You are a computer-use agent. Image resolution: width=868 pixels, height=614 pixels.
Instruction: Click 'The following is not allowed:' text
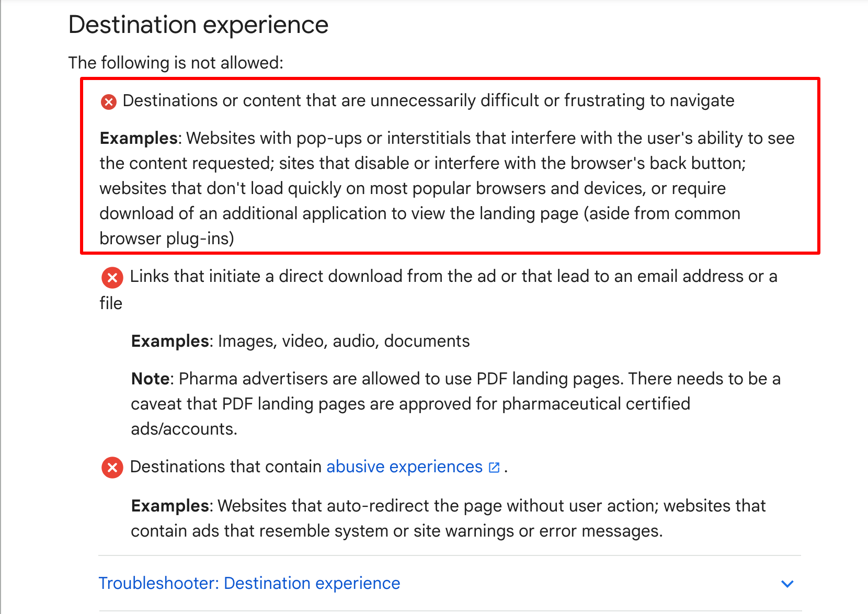pyautogui.click(x=176, y=63)
